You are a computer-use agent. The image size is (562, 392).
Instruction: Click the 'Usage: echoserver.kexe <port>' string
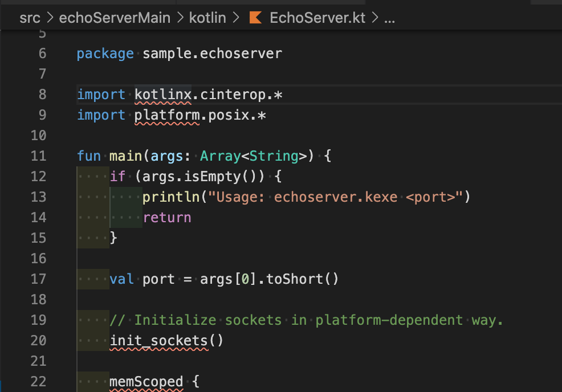pos(335,197)
